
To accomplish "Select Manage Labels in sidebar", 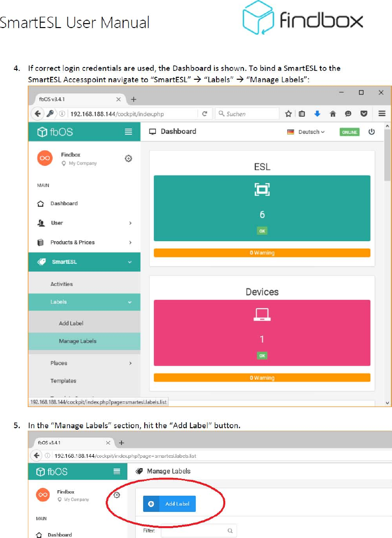I will [85, 341].
